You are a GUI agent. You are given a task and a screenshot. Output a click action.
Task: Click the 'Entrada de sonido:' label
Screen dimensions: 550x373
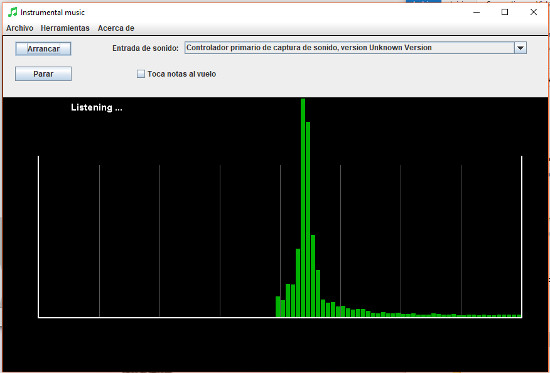point(145,48)
